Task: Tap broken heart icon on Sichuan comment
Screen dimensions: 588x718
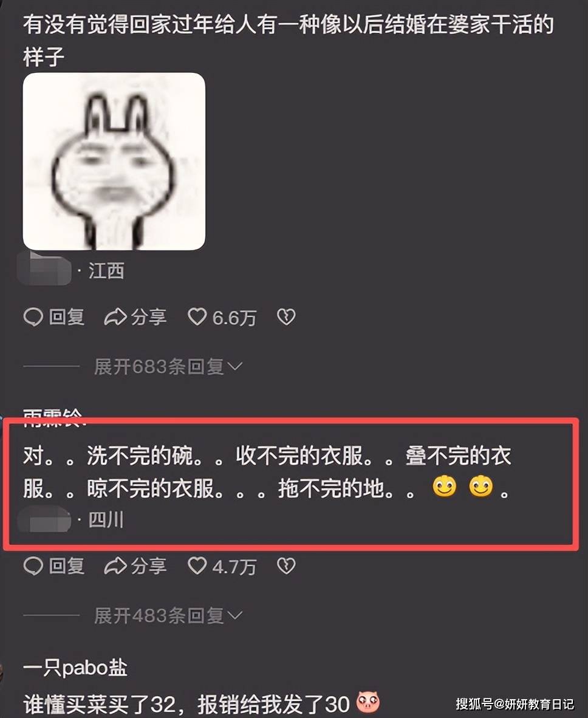Action: pyautogui.click(x=286, y=566)
